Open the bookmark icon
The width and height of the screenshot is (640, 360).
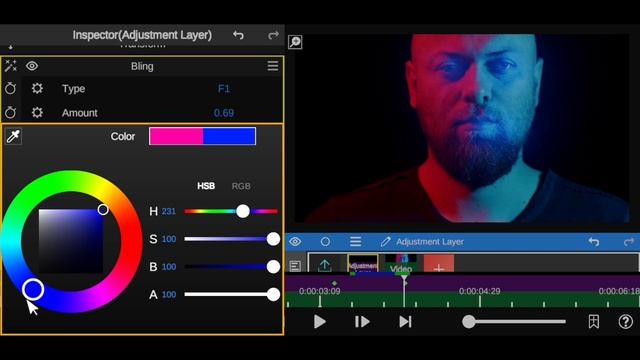[594, 322]
